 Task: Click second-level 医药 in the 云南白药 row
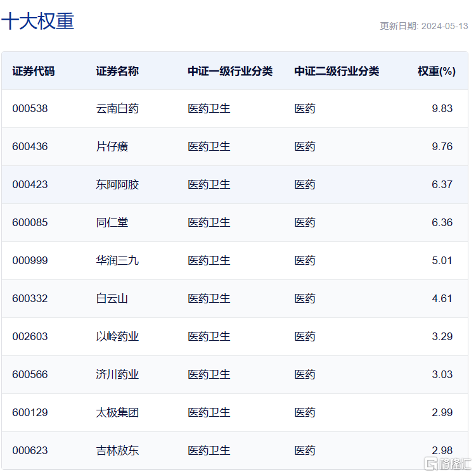[x=305, y=108]
